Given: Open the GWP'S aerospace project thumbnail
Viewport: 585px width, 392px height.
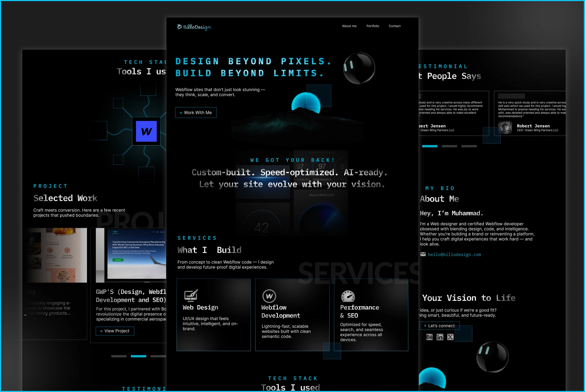Looking at the screenshot, I should point(131,255).
